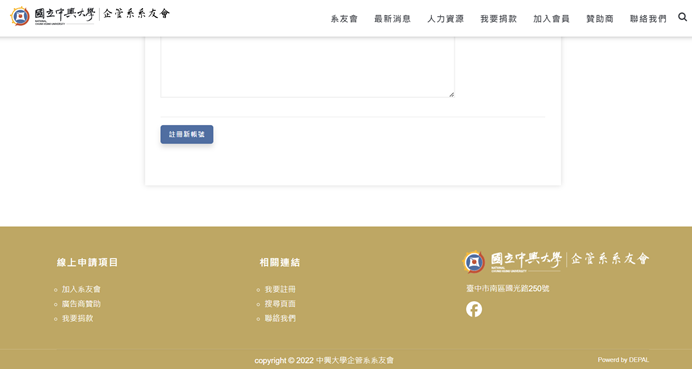Follow the 加入系友會 footer link

(x=81, y=289)
